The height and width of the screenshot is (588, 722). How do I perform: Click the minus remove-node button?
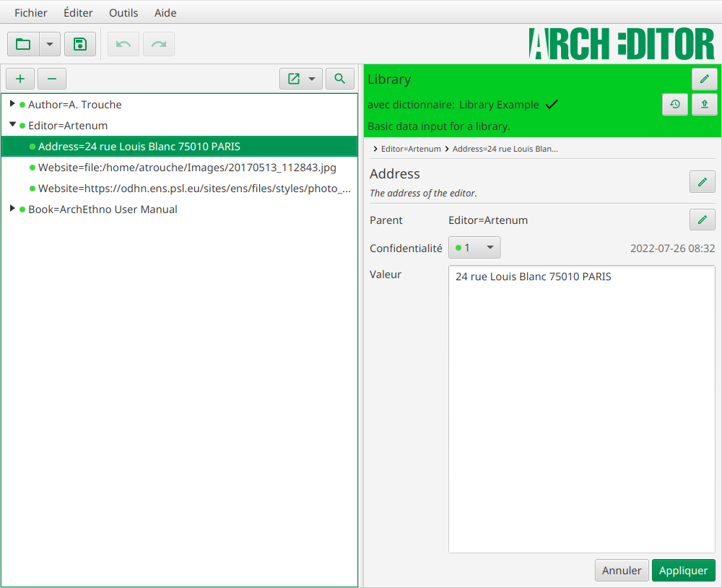click(52, 79)
